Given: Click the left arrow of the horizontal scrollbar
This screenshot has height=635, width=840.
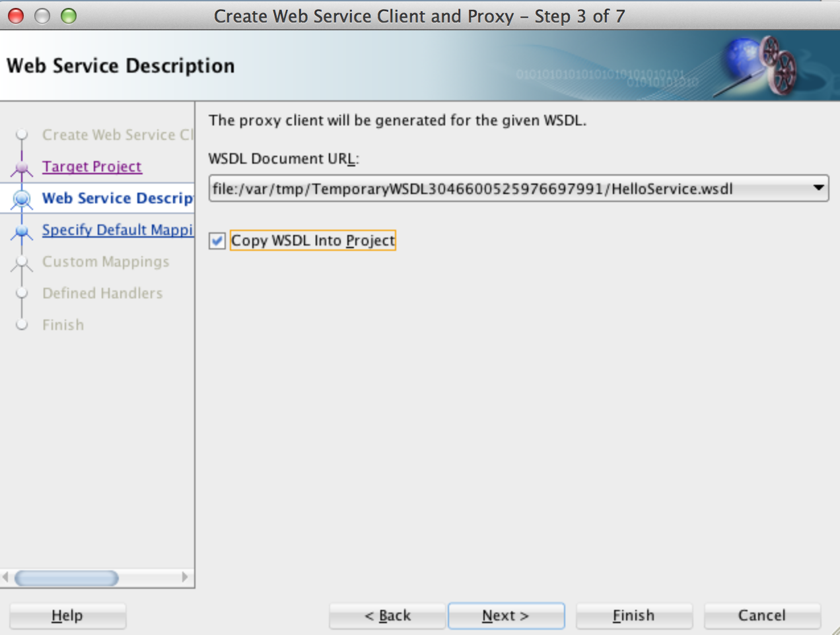Looking at the screenshot, I should [x=7, y=578].
